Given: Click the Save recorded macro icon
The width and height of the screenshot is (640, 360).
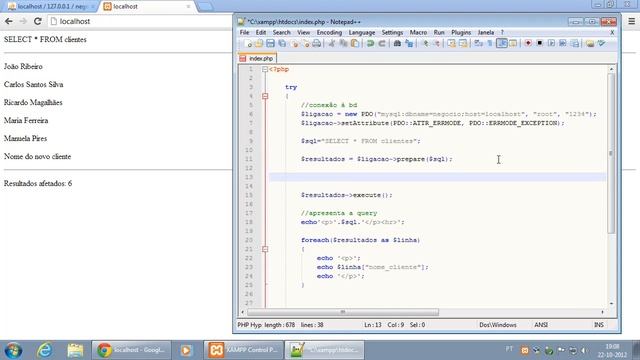Looking at the screenshot, I should 575,43.
